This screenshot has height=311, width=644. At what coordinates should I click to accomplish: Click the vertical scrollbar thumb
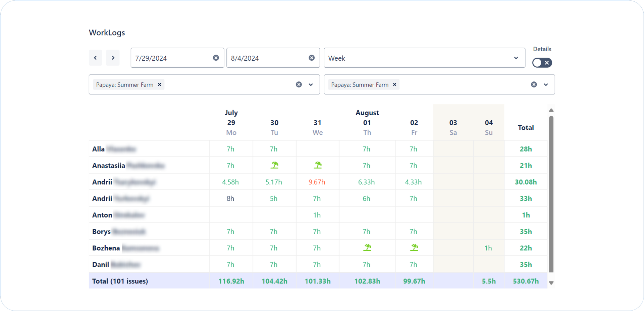pos(551,194)
